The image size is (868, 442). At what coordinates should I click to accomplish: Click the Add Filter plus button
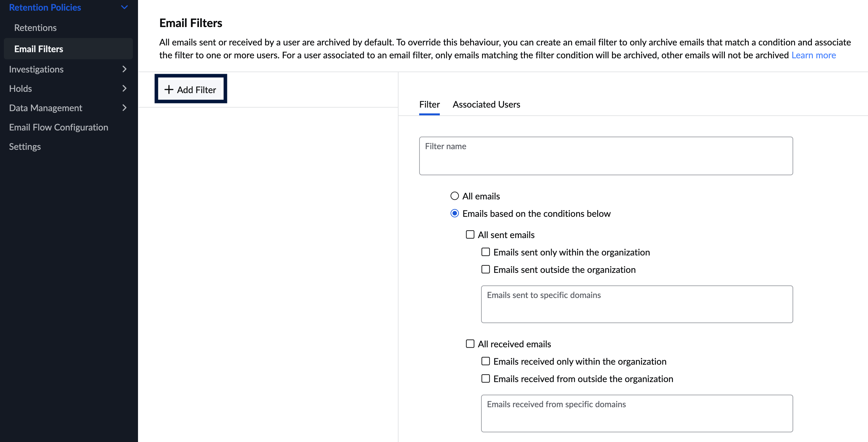[x=190, y=90]
